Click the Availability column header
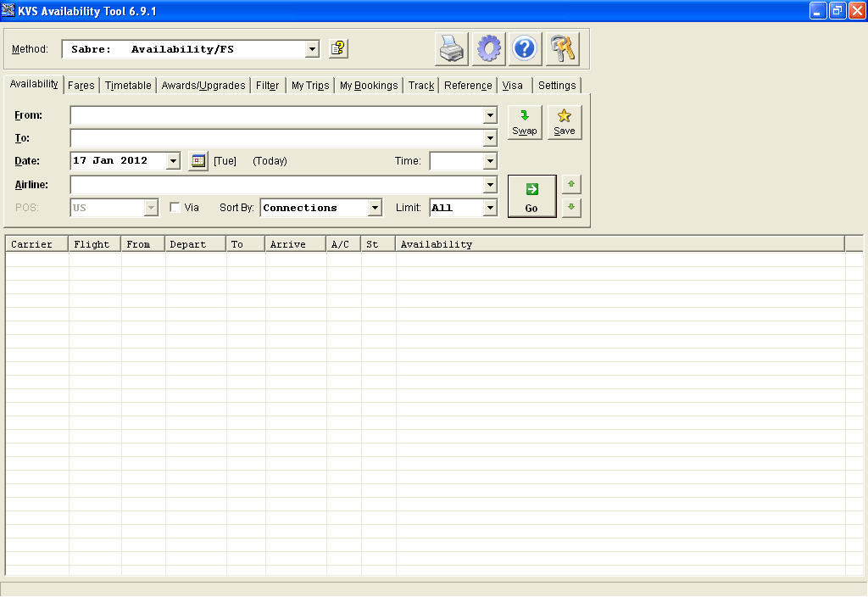Screen dimensions: 868x597 point(620,244)
